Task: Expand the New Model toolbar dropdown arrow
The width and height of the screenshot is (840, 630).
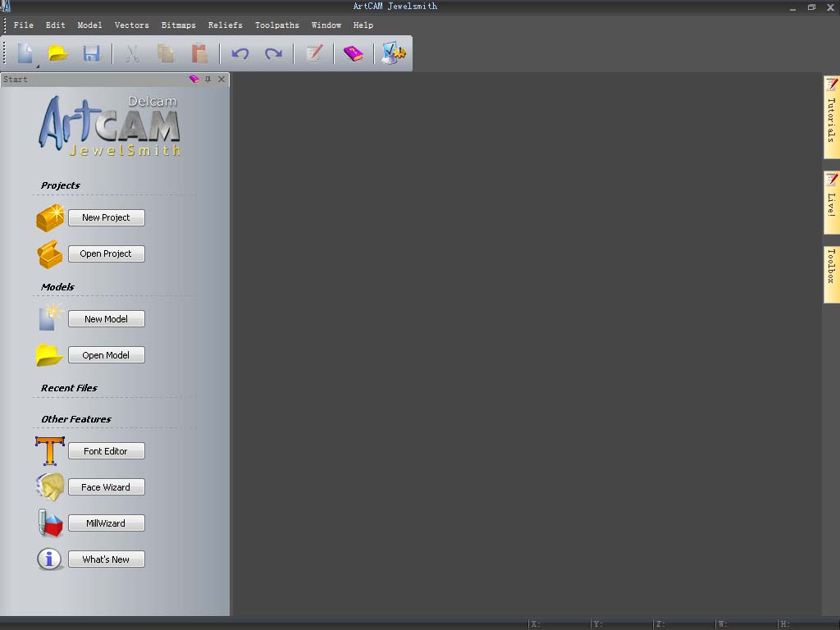Action: [38, 66]
